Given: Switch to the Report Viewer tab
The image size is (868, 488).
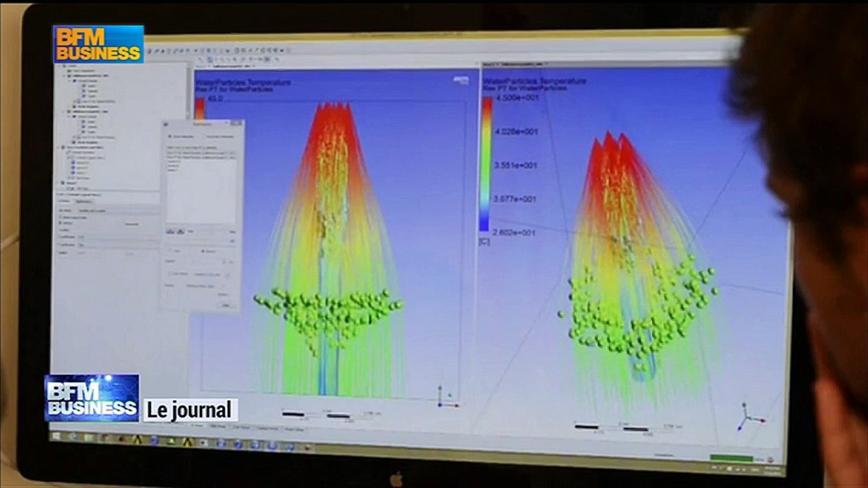Looking at the screenshot, I should [x=294, y=429].
